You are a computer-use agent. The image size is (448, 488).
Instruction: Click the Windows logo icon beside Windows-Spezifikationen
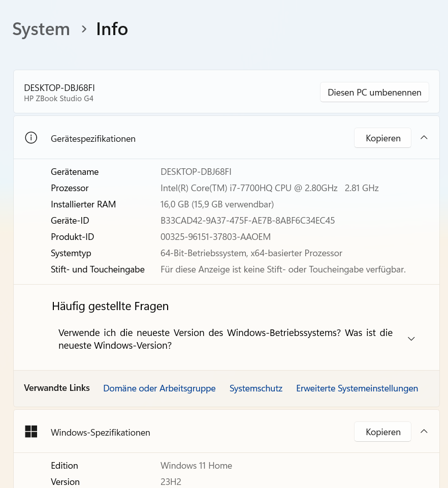click(31, 432)
